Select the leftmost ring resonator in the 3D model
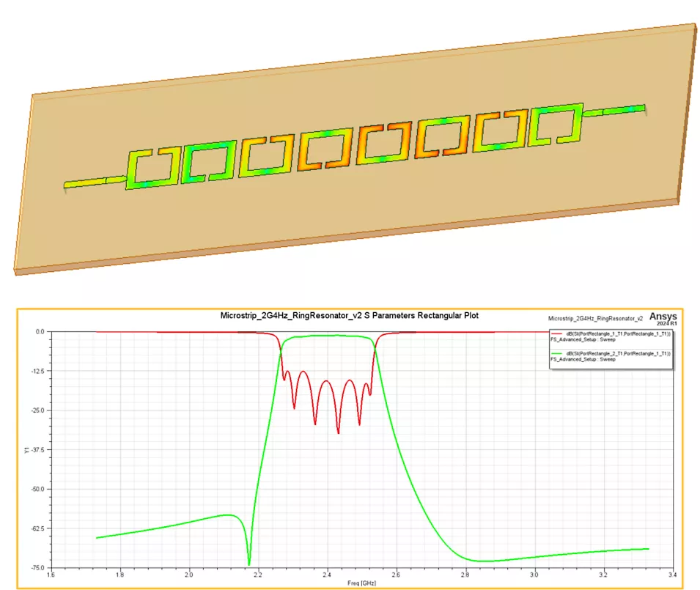Screen dimensions: 700x590 [x=154, y=168]
